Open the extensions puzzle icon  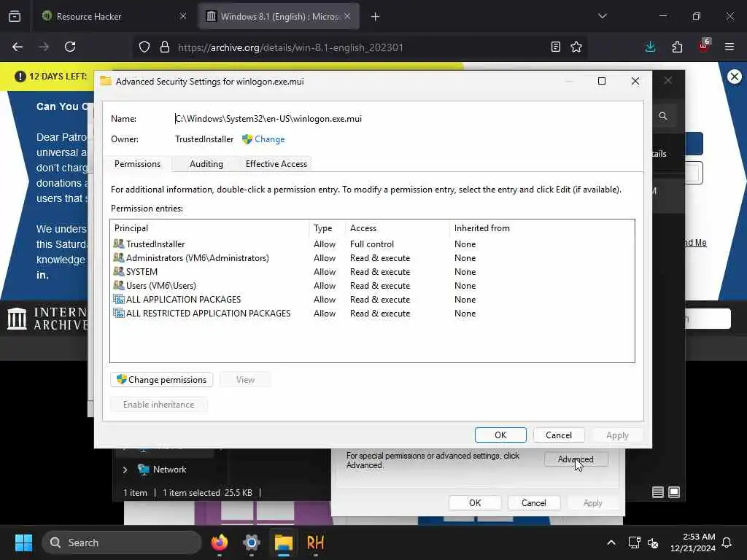[x=677, y=47]
